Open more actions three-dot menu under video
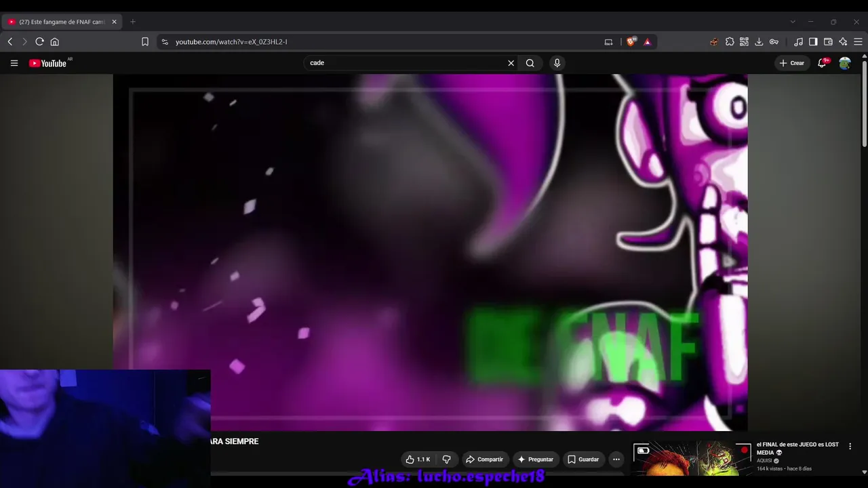Screen dimensions: 868x488 pyautogui.click(x=616, y=460)
